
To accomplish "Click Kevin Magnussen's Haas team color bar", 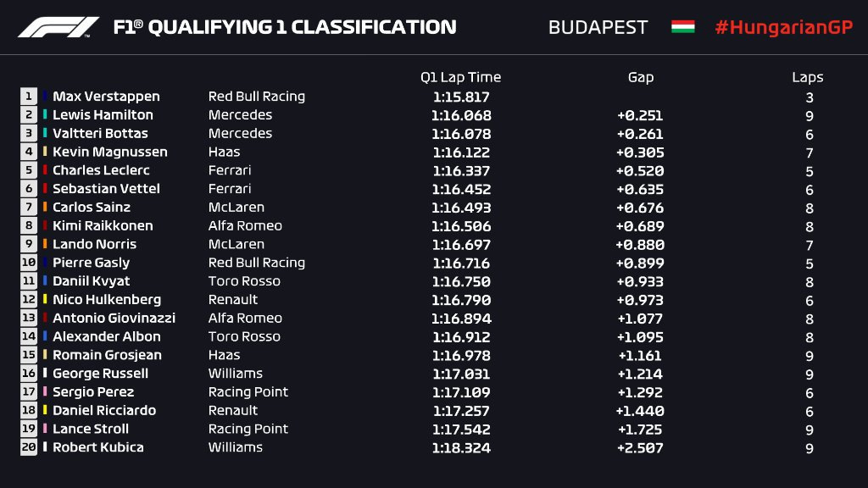I will [x=45, y=151].
